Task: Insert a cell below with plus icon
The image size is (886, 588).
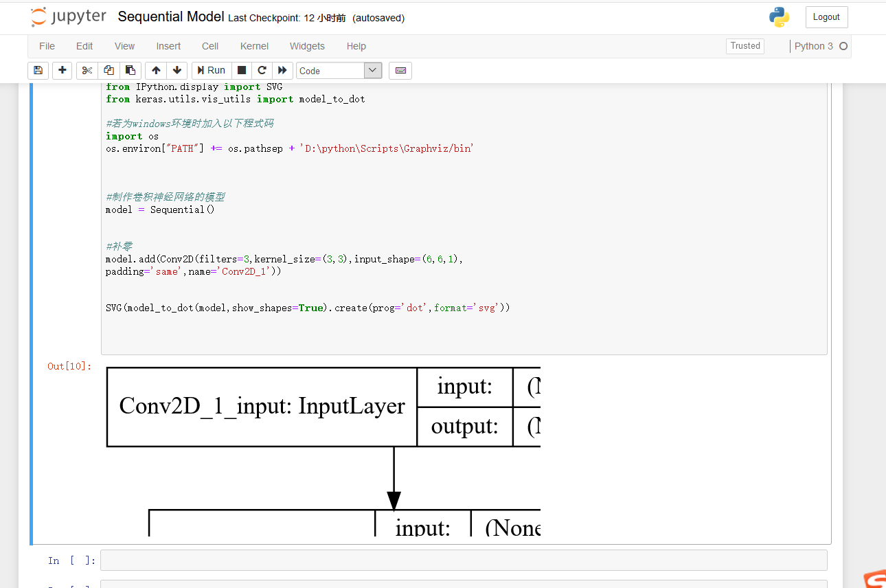Action: click(63, 70)
